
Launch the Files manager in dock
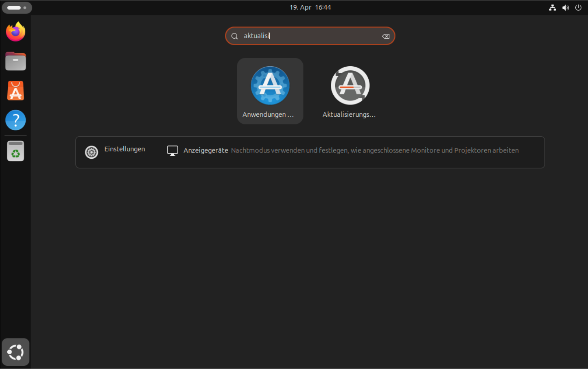[15, 61]
